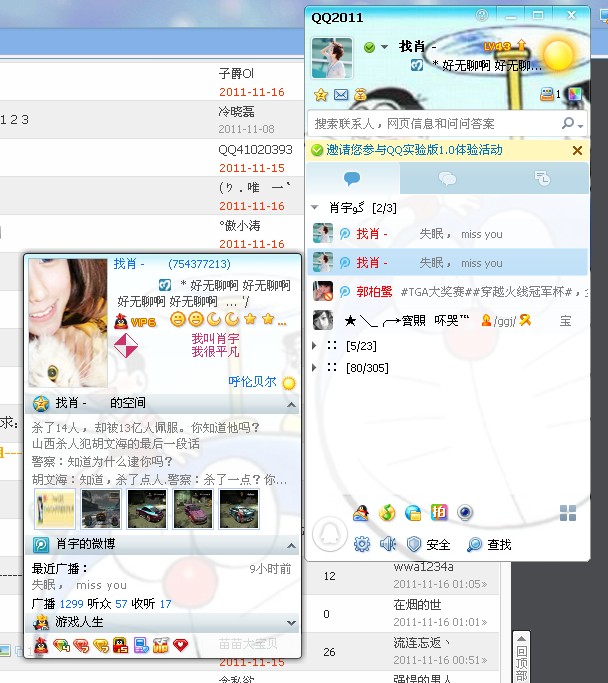This screenshot has width=608, height=683.
Task: Click the sun weather icon in QQ header
Action: pos(558,55)
